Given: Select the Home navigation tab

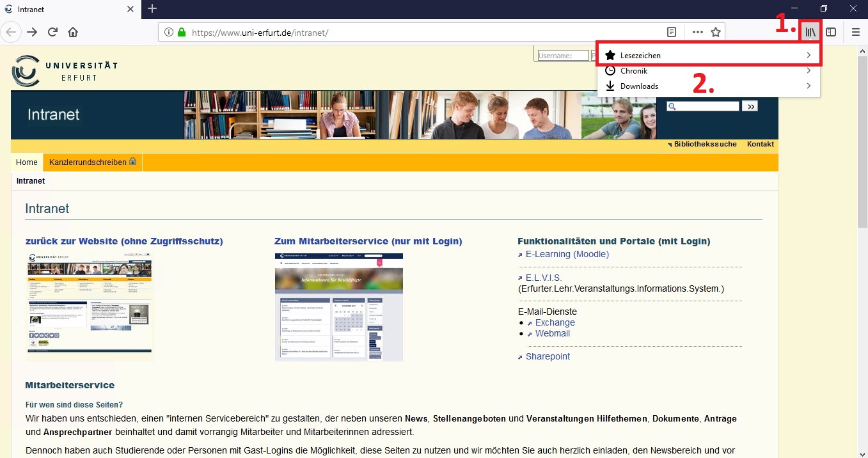Looking at the screenshot, I should 27,162.
